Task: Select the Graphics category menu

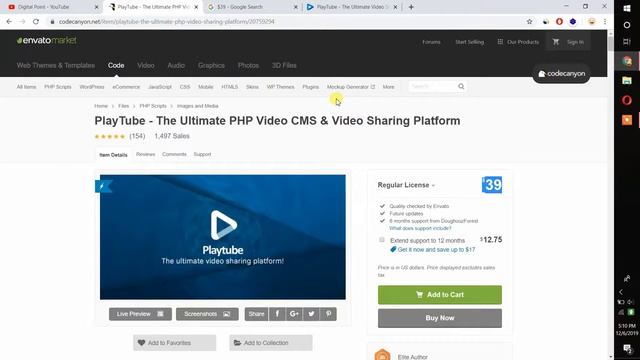Action: pos(211,65)
